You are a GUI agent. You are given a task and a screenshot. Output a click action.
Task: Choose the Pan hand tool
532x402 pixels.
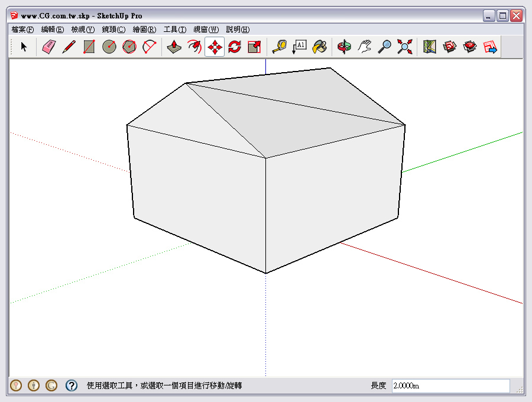tap(365, 47)
